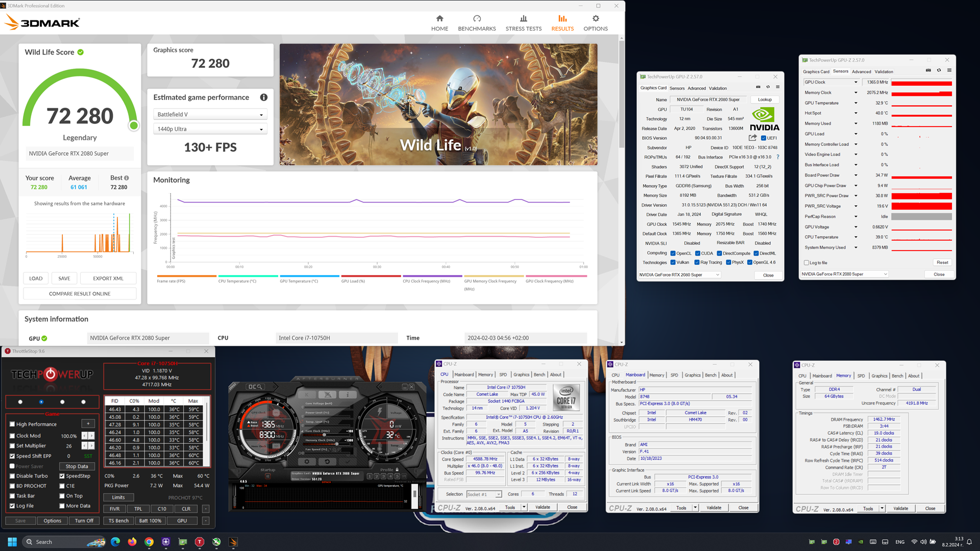Open 3DMark OPTIONS gear

[595, 23]
